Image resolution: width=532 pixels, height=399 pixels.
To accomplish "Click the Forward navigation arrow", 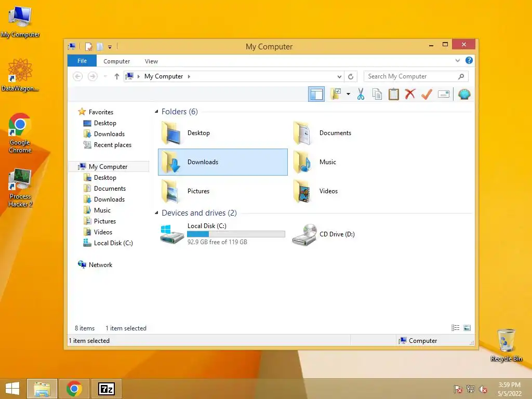I will pyautogui.click(x=92, y=76).
